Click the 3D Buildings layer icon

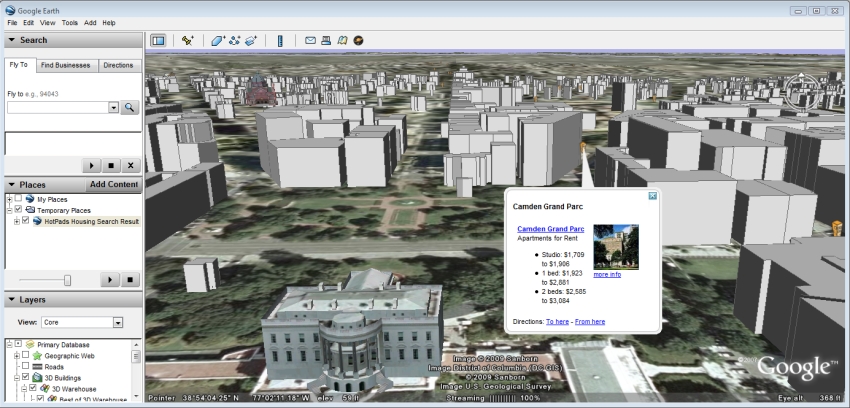point(37,378)
